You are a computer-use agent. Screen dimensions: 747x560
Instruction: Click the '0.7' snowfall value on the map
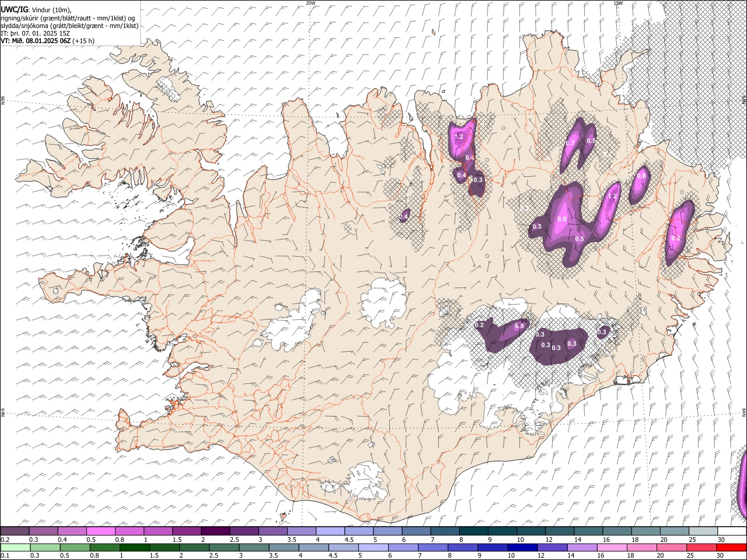[x=570, y=143]
